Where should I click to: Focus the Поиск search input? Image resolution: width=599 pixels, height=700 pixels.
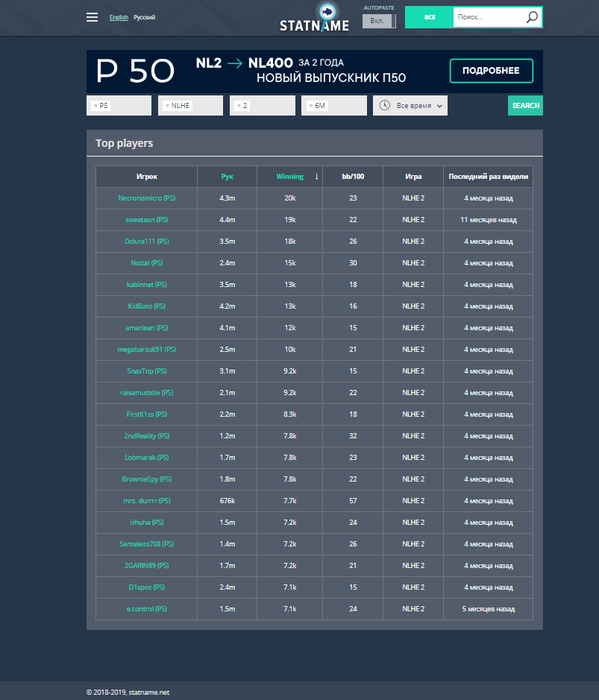click(x=489, y=17)
